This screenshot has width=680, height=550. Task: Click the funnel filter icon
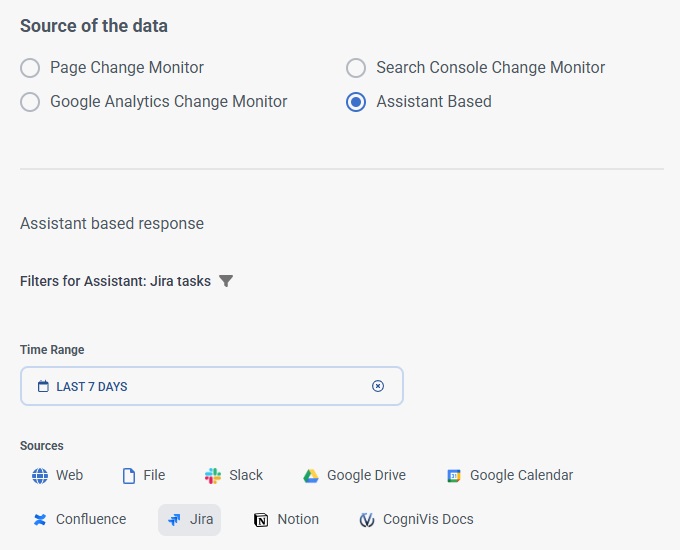click(226, 281)
